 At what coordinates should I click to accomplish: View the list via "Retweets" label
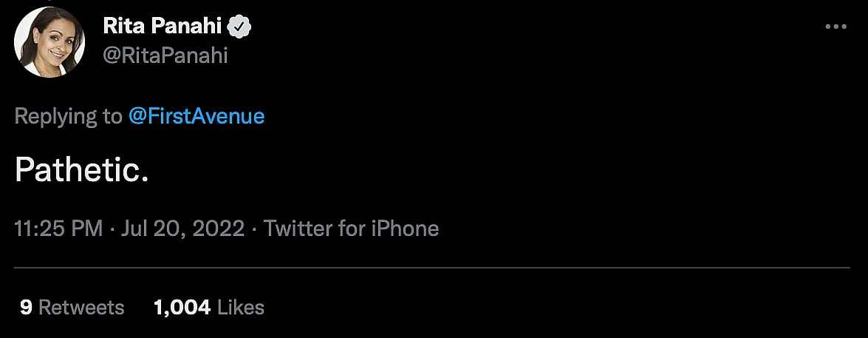pos(81,307)
